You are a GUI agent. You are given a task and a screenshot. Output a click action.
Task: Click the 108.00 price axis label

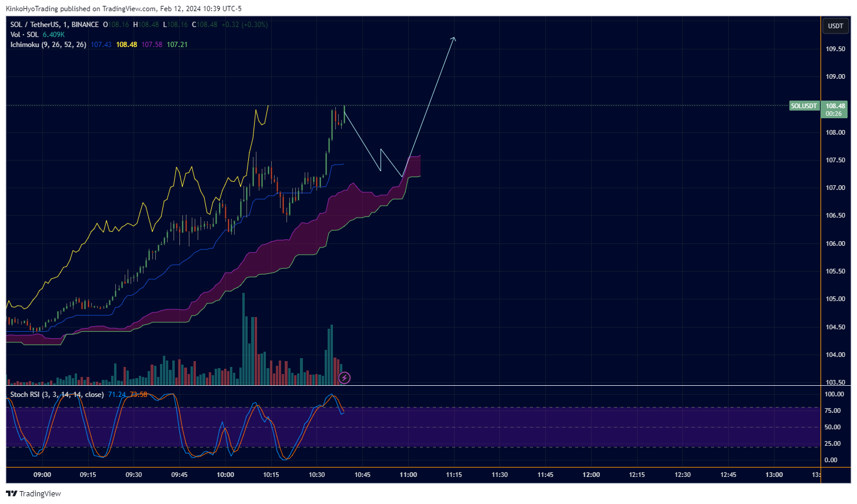pyautogui.click(x=835, y=132)
